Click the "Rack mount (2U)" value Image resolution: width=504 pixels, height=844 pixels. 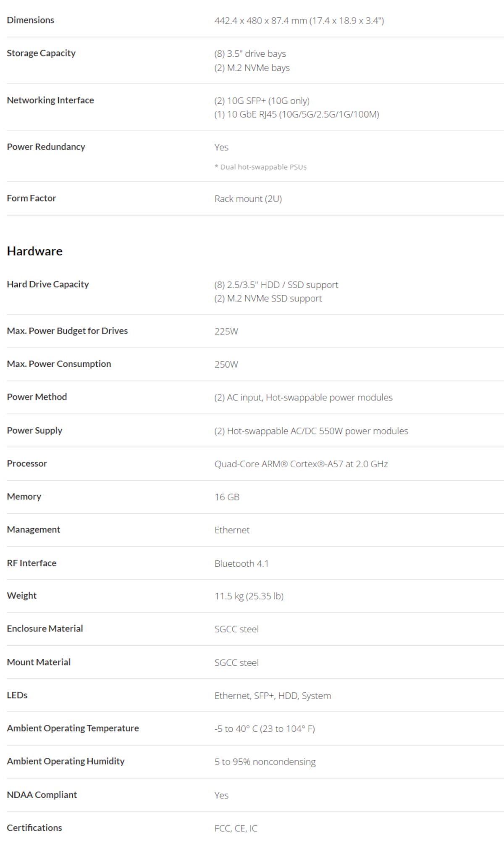coord(248,199)
